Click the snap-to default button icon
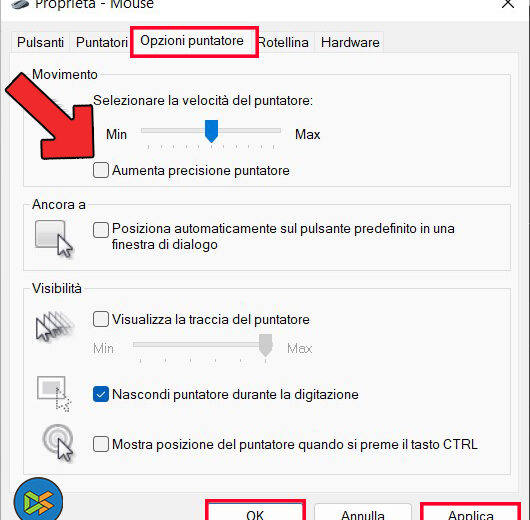The image size is (530, 520). (54, 239)
